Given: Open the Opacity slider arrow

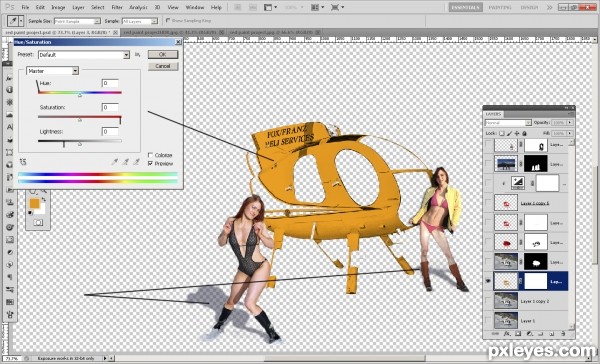Looking at the screenshot, I should pyautogui.click(x=570, y=122).
